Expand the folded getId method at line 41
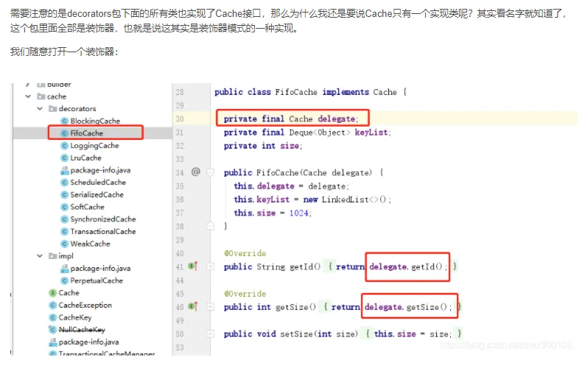The width and height of the screenshot is (588, 371). [211, 266]
